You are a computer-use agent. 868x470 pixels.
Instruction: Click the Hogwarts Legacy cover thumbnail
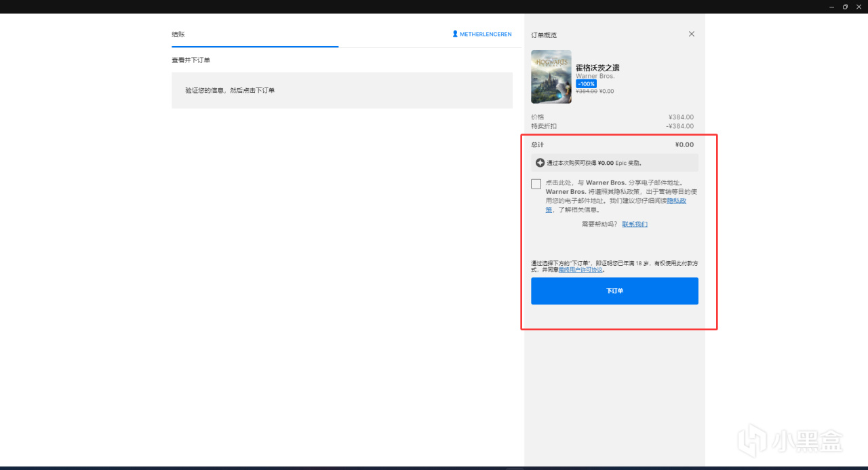coord(551,77)
